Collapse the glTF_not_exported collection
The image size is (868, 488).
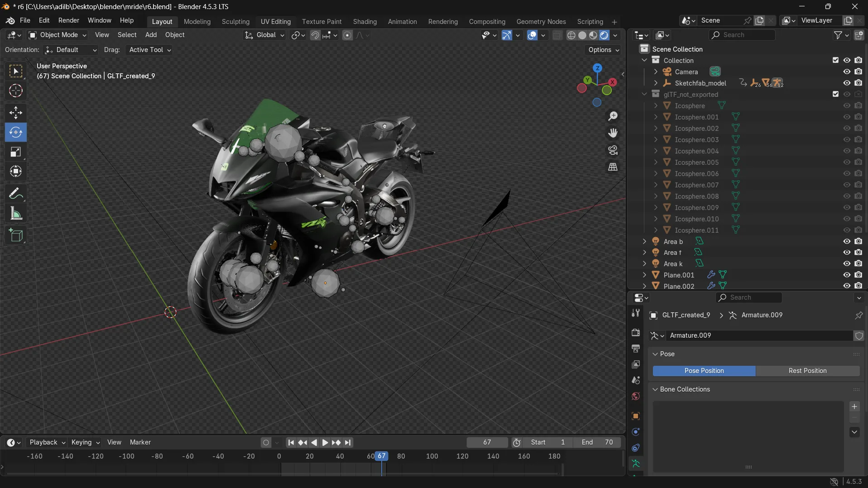[644, 94]
